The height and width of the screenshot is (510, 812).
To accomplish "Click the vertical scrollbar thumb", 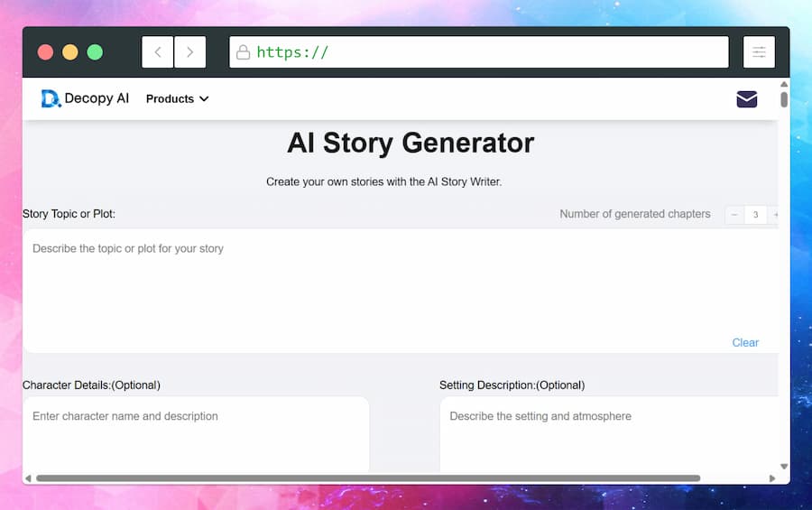I will pyautogui.click(x=784, y=99).
